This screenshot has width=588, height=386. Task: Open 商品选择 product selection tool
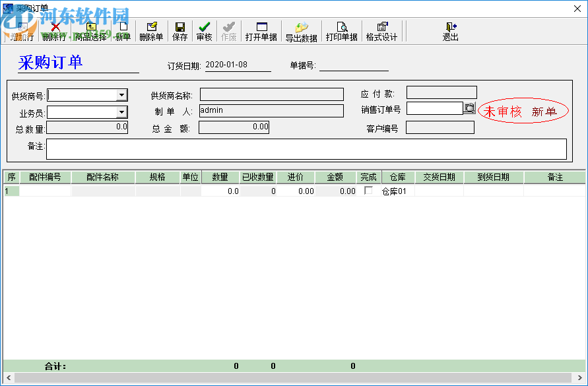coord(91,31)
